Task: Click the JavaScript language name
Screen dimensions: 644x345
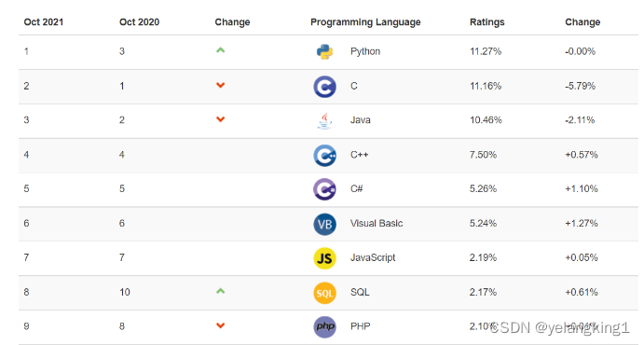Action: pyautogui.click(x=373, y=258)
